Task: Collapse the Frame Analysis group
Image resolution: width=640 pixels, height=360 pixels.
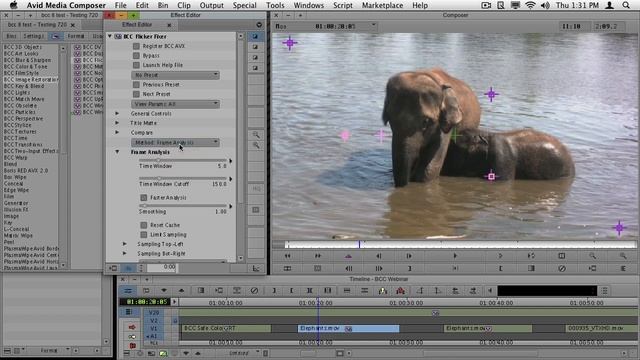Action: (117, 152)
